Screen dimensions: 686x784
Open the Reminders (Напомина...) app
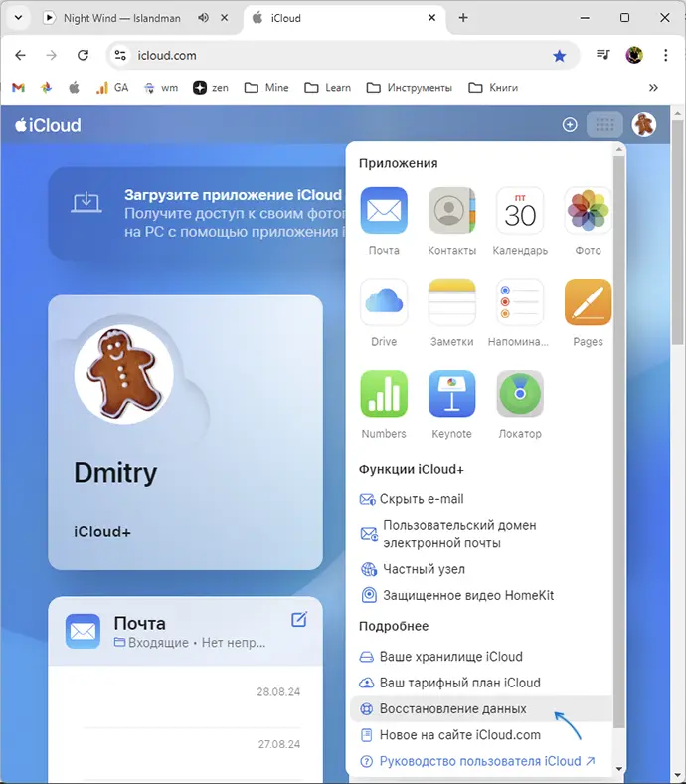[520, 302]
